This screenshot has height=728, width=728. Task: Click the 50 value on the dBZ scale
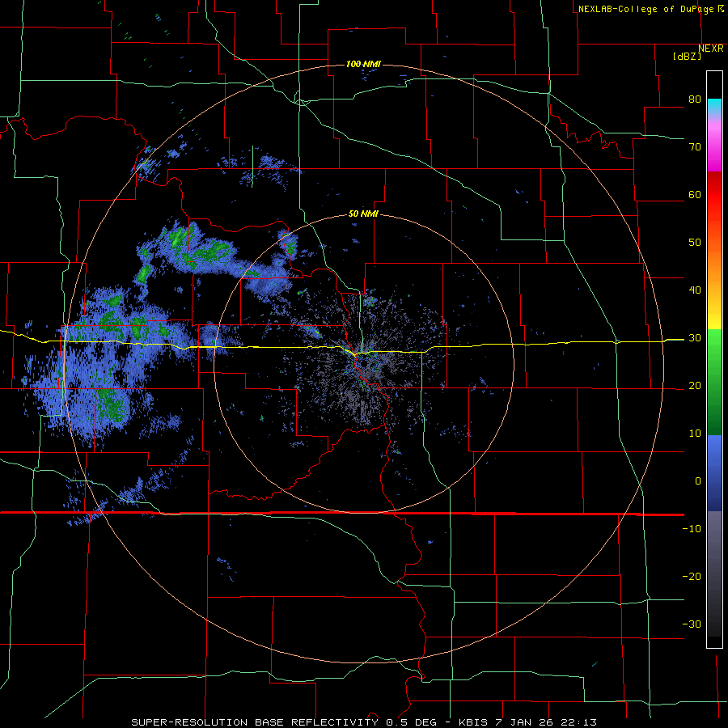point(695,243)
